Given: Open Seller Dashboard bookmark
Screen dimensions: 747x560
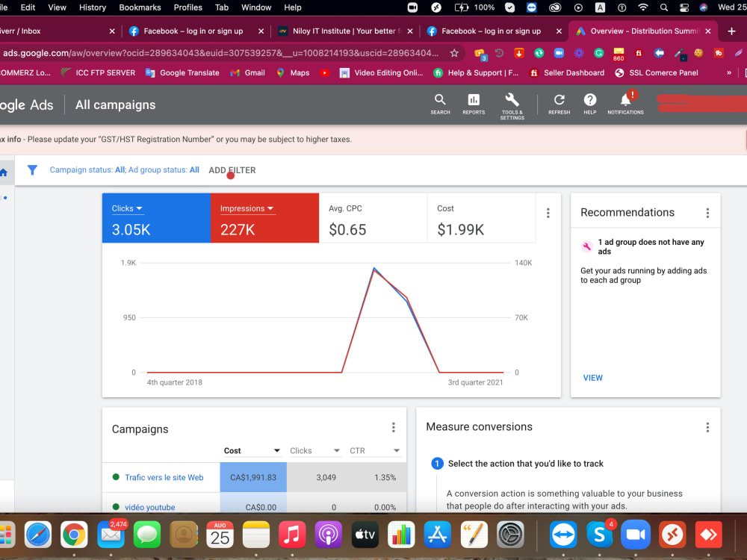Looking at the screenshot, I should tap(567, 73).
